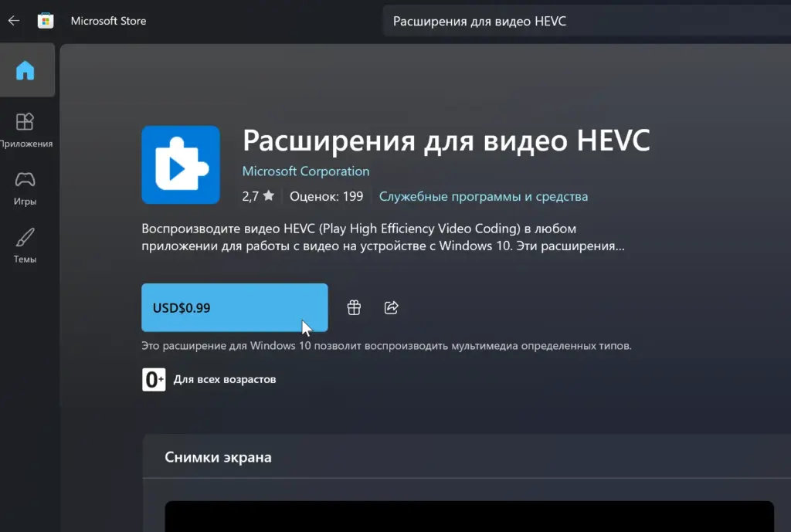Click the gift icon to buy as gift
This screenshot has width=791, height=532.
click(354, 307)
